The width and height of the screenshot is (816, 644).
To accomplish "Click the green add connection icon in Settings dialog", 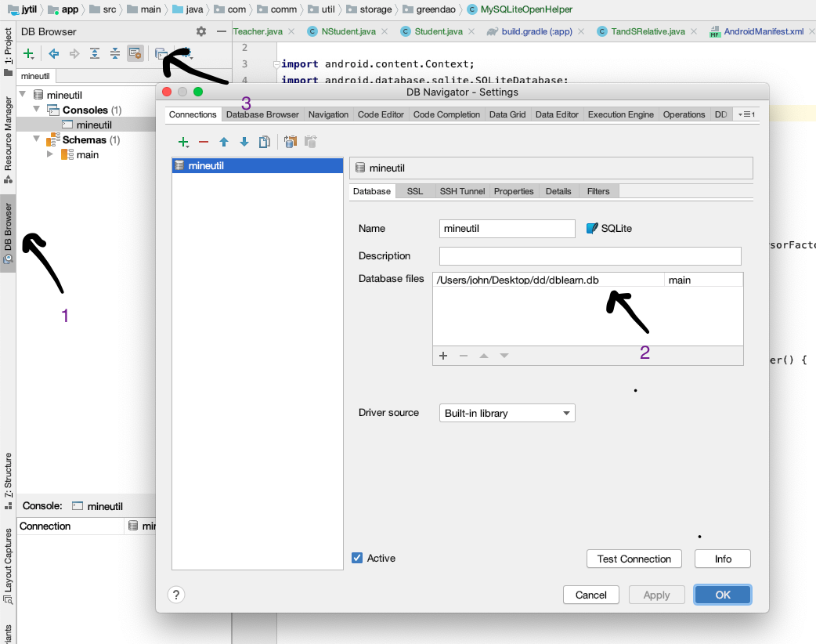I will click(x=182, y=142).
